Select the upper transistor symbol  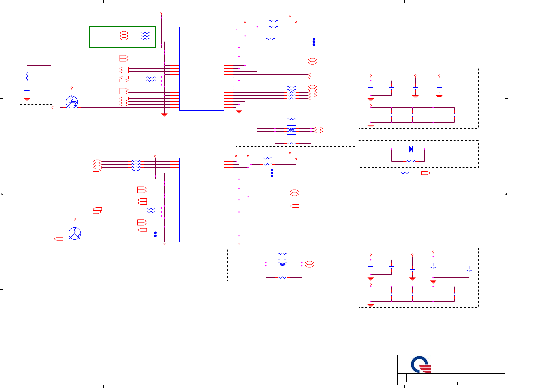(x=72, y=102)
